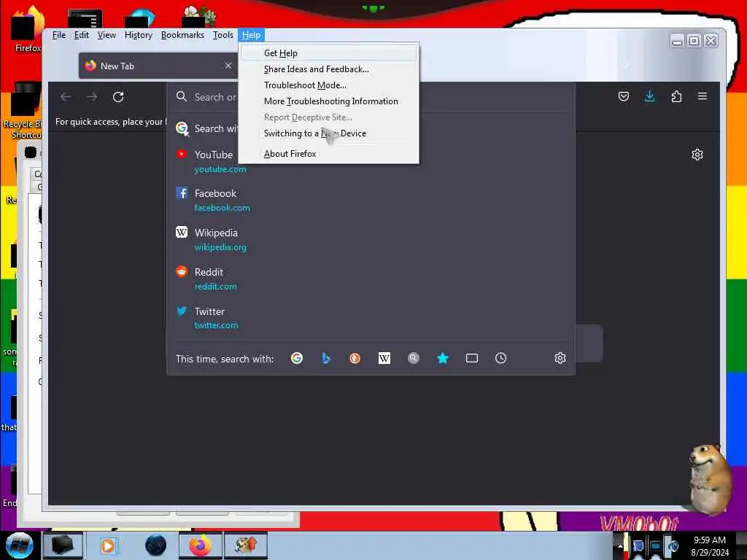
Task: Open Firefox desktop shortcut
Action: 27,29
